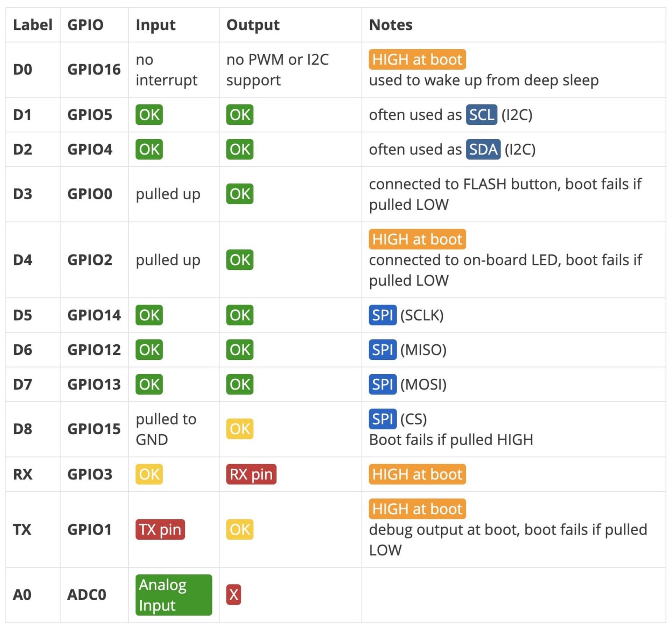The image size is (672, 628).
Task: Click the SPI badge next to (SCLK)
Action: pyautogui.click(x=383, y=315)
